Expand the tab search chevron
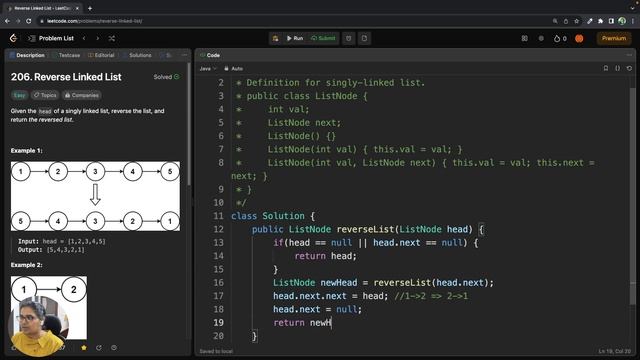Screen dimensions: 640x360 (x=633, y=8)
